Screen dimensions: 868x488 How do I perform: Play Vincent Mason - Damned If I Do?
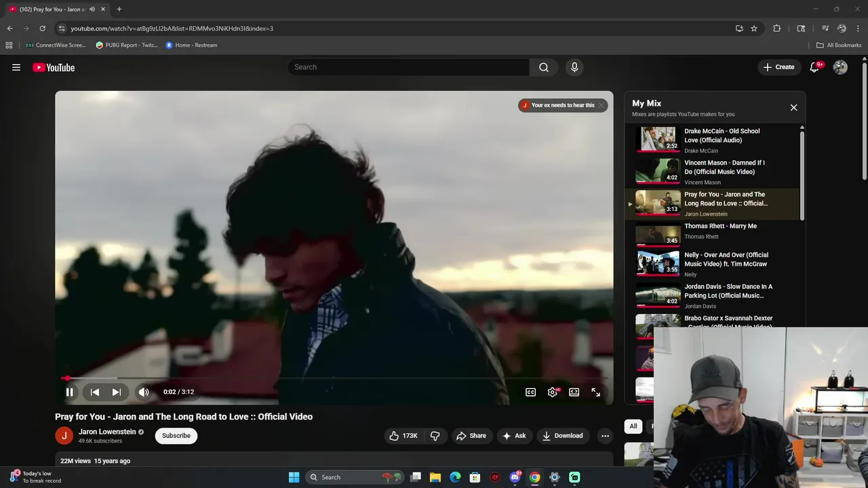point(713,171)
